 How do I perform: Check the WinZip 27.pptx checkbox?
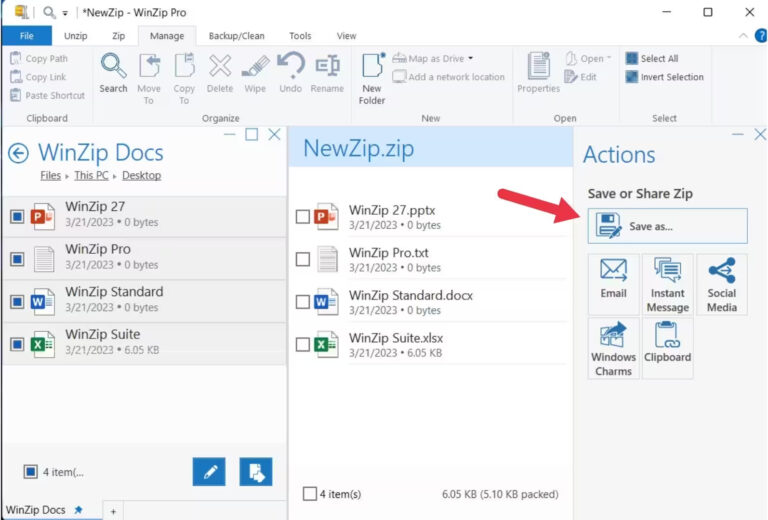pyautogui.click(x=303, y=217)
